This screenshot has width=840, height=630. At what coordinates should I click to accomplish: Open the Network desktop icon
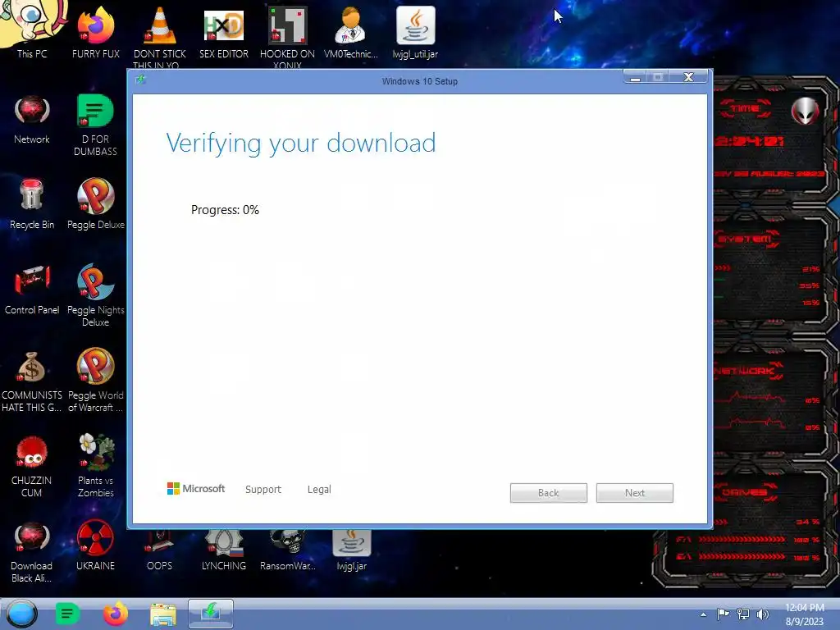(32, 119)
